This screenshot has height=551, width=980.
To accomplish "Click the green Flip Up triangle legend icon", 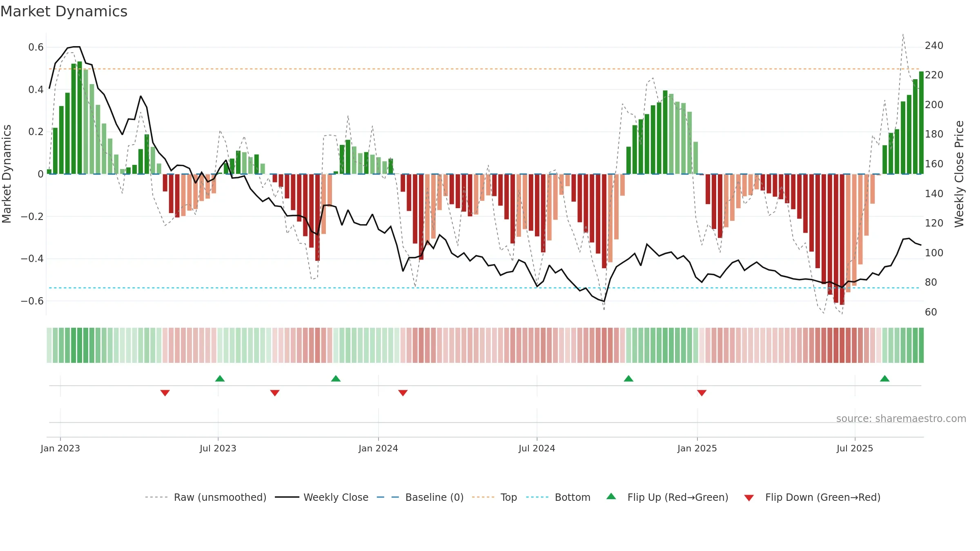I will pyautogui.click(x=611, y=496).
